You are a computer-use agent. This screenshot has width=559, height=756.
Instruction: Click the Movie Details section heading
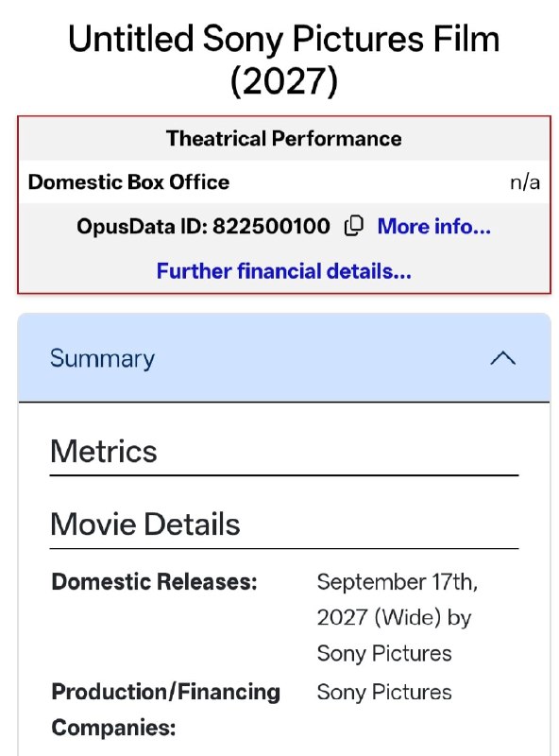(145, 524)
